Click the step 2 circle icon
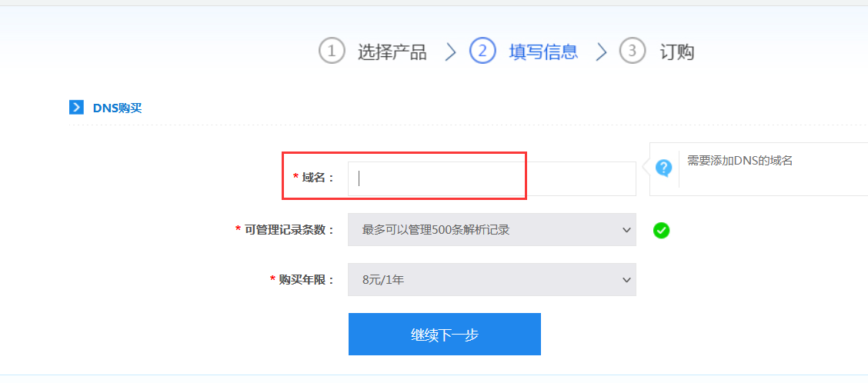The height and width of the screenshot is (383, 868). [482, 52]
